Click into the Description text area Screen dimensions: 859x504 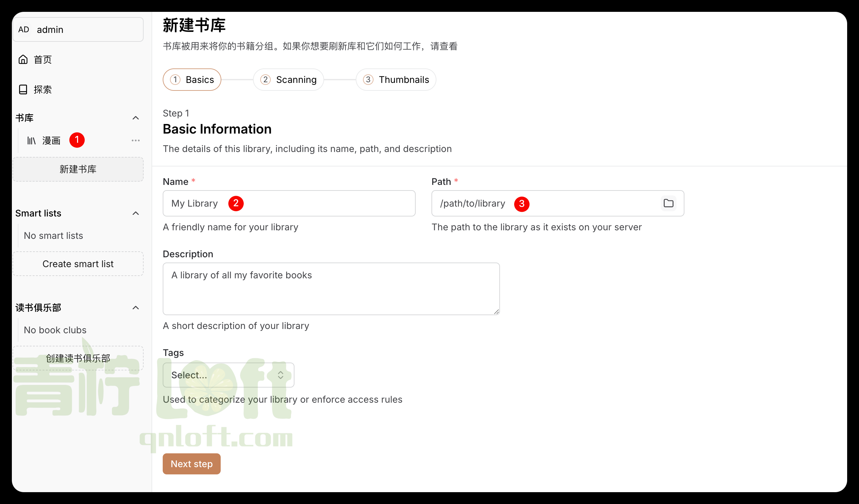pyautogui.click(x=331, y=289)
